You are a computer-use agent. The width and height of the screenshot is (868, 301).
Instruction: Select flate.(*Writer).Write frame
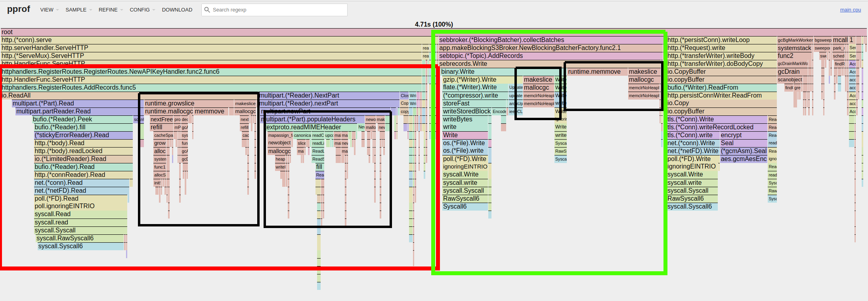click(x=476, y=88)
